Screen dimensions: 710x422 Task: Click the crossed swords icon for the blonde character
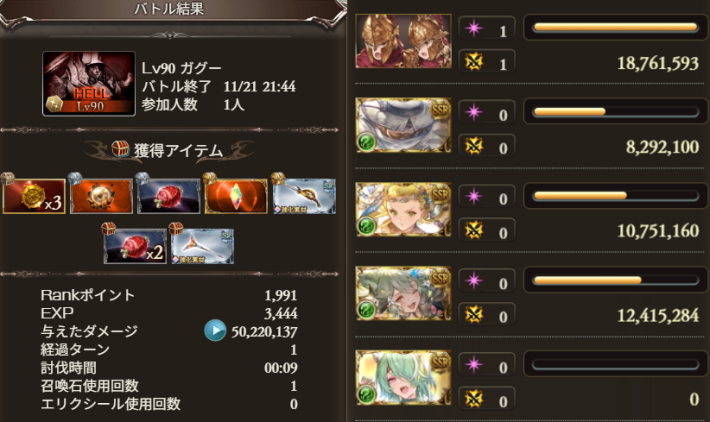pyautogui.click(x=474, y=230)
